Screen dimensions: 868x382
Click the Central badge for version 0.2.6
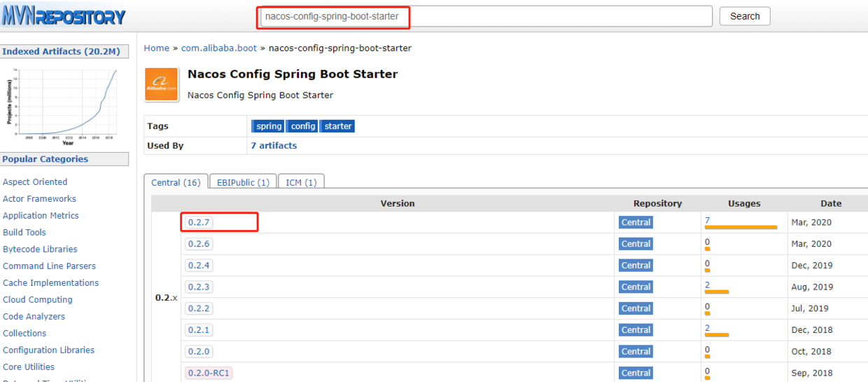click(636, 244)
